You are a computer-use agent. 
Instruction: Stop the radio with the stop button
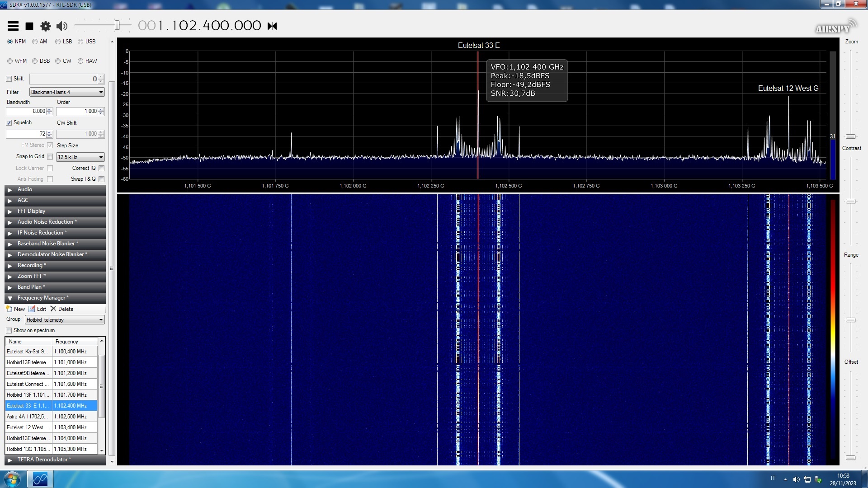click(x=29, y=26)
